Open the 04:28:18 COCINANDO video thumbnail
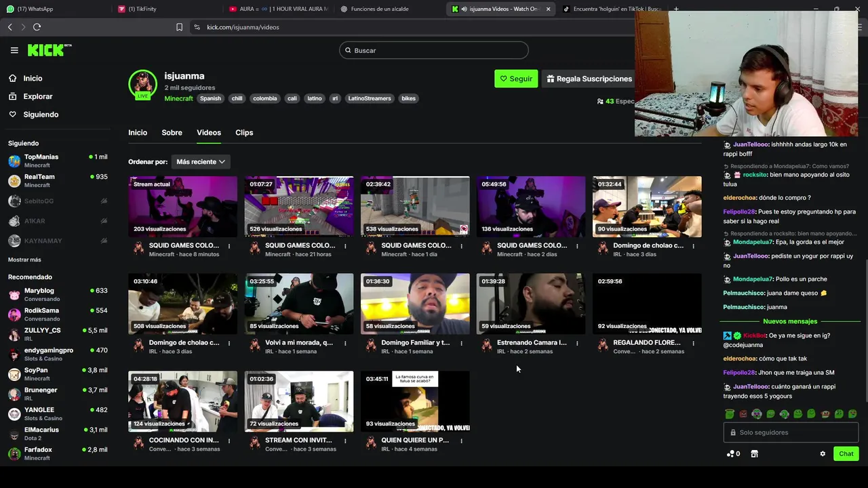 [183, 401]
